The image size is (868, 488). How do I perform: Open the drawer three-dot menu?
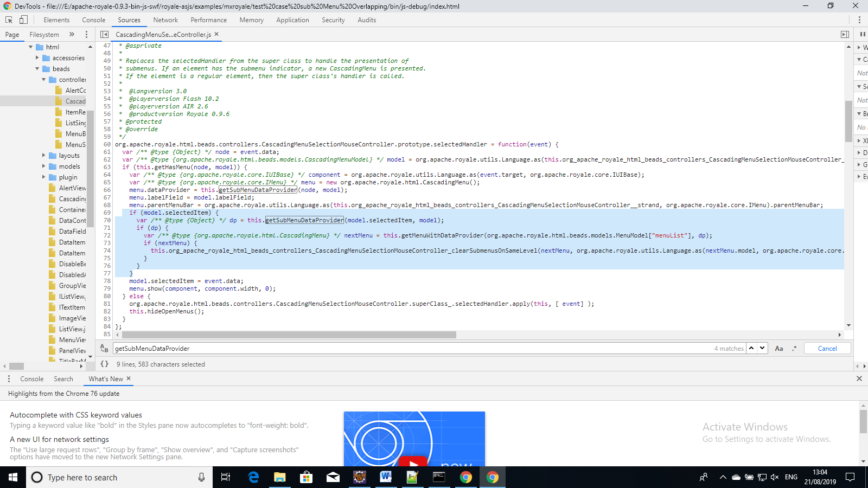9,378
